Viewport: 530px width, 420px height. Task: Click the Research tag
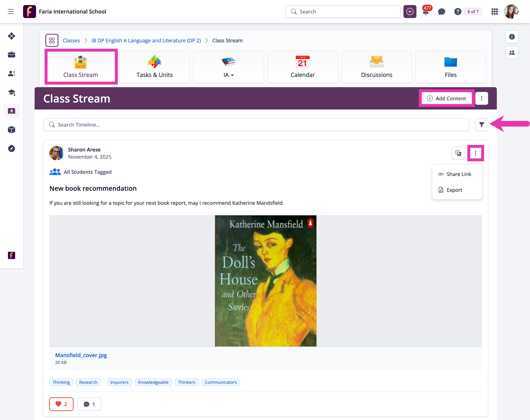point(88,382)
